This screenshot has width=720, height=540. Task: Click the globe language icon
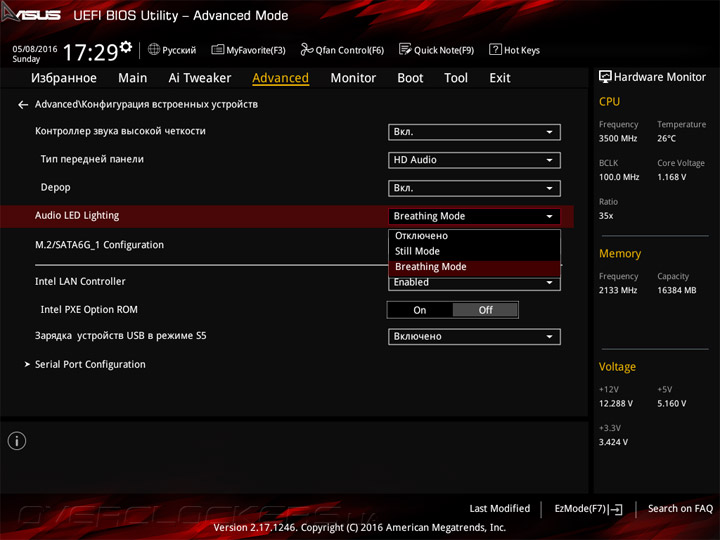(154, 49)
